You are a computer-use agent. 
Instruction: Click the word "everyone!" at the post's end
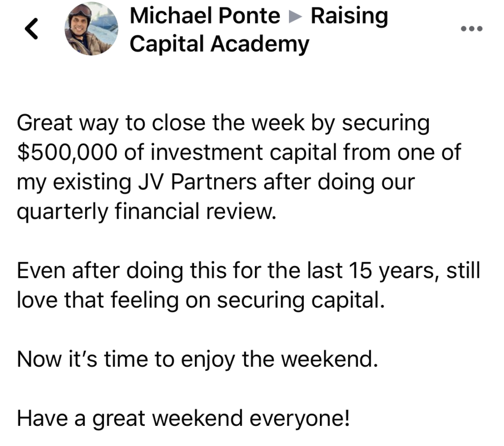click(299, 419)
